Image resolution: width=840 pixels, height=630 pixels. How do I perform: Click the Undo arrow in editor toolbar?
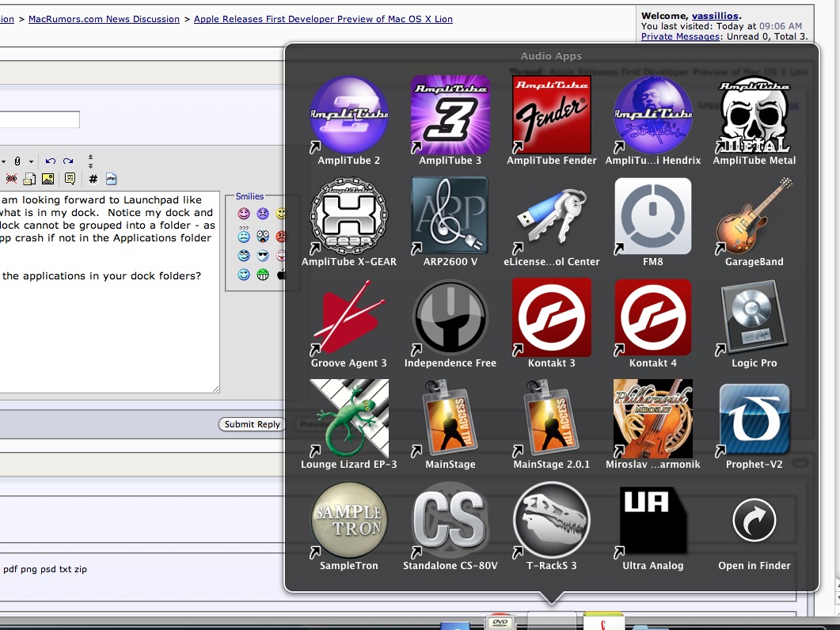pos(51,161)
